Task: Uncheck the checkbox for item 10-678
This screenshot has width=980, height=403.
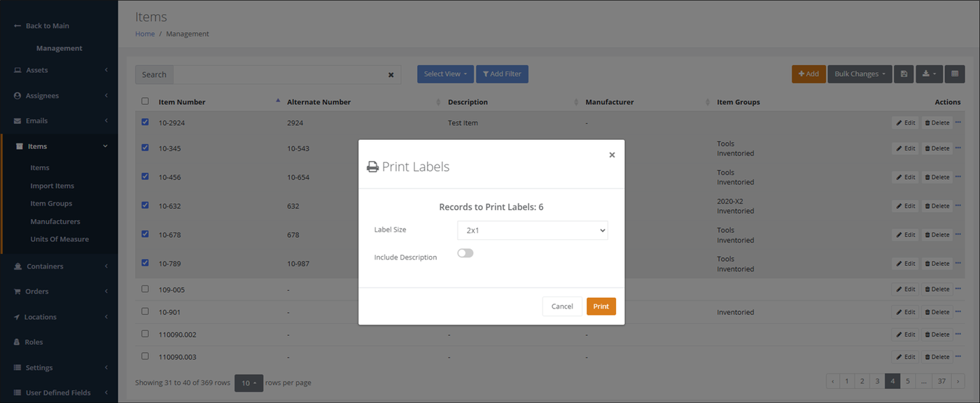Action: coord(145,234)
